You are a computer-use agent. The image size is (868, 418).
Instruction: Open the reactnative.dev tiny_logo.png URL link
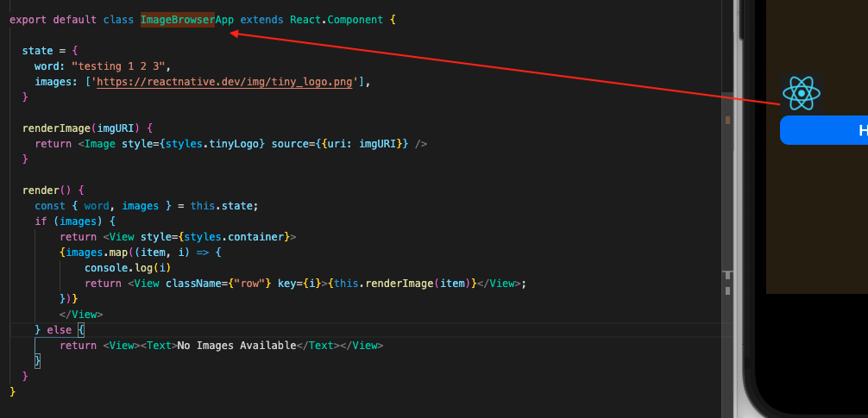pos(224,82)
